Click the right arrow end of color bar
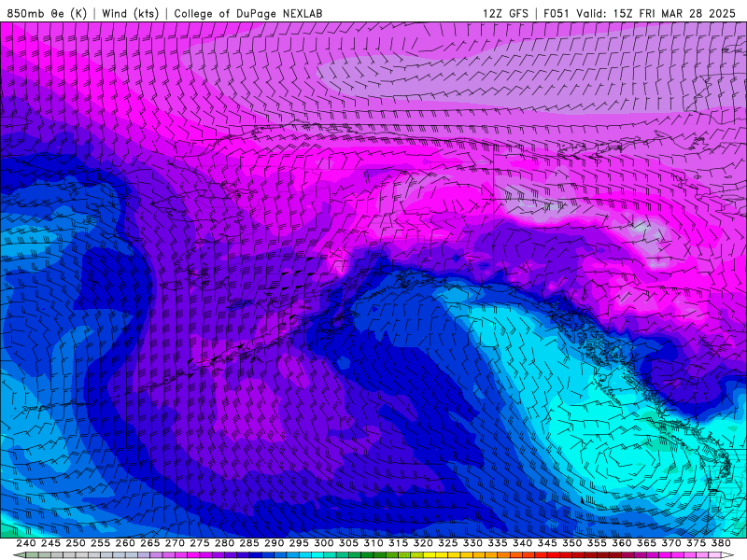Viewport: 747px width, 560px height. pyautogui.click(x=728, y=555)
